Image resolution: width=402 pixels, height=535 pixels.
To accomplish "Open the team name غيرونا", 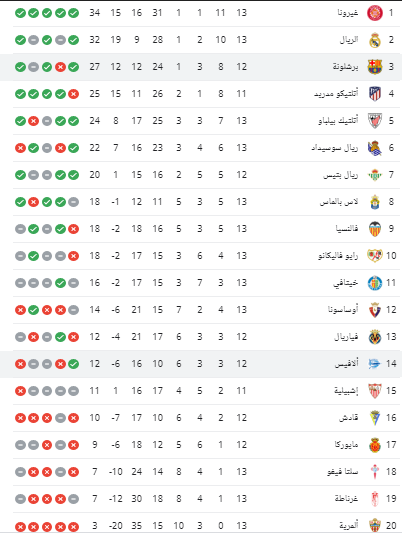I will point(348,13).
